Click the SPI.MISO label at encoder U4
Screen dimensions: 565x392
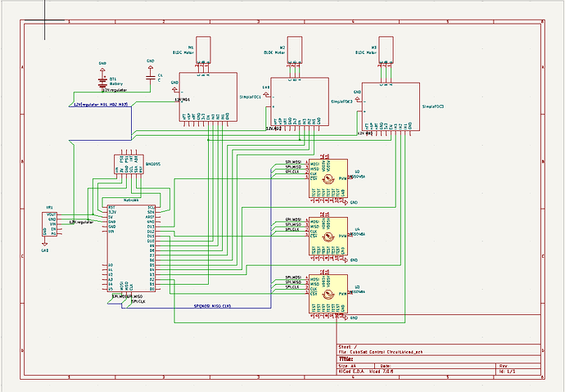[x=293, y=224]
